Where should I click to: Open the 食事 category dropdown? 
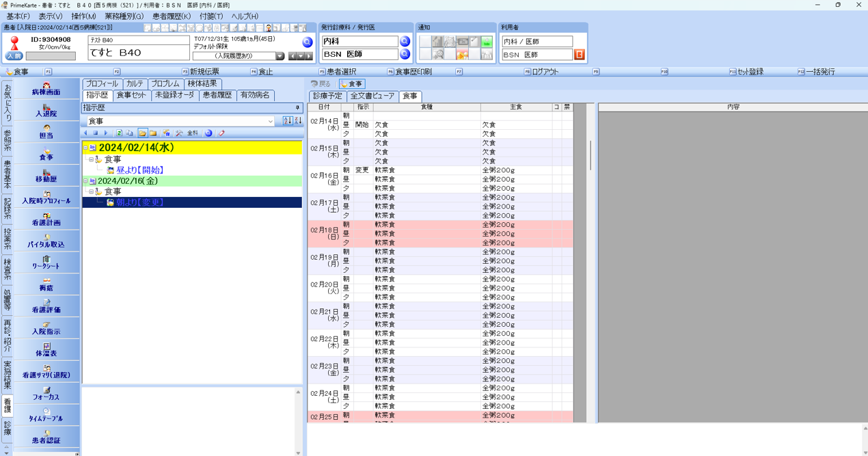click(x=270, y=121)
